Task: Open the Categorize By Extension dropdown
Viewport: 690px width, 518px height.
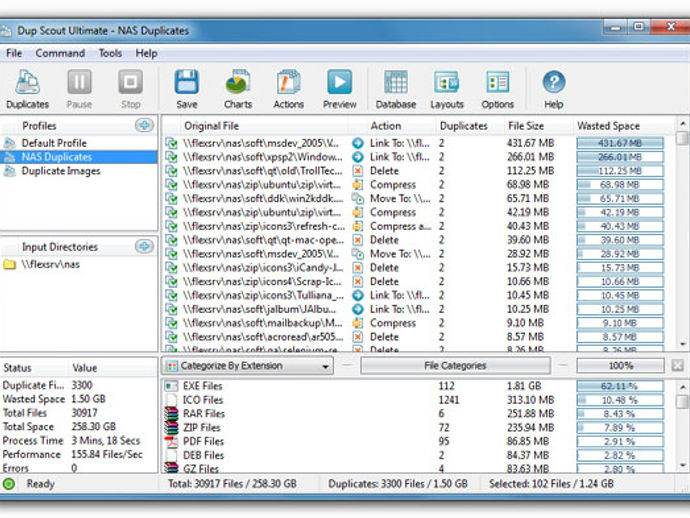Action: 247,366
